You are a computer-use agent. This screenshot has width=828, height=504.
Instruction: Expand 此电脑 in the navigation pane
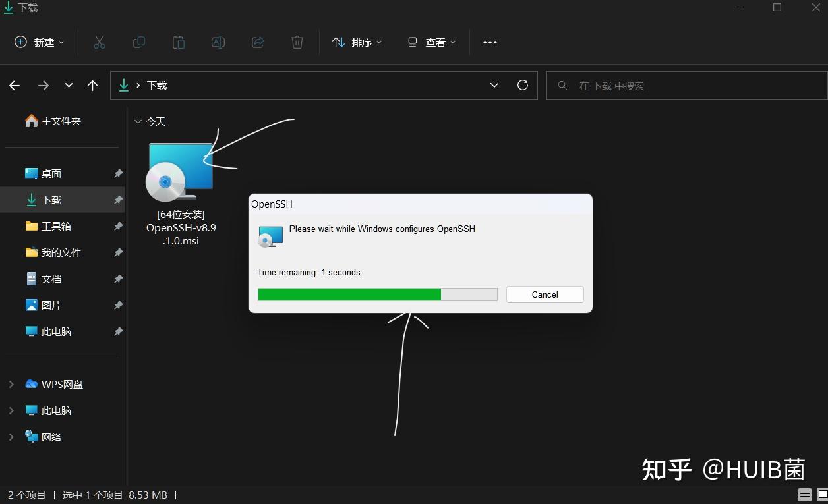[11, 410]
